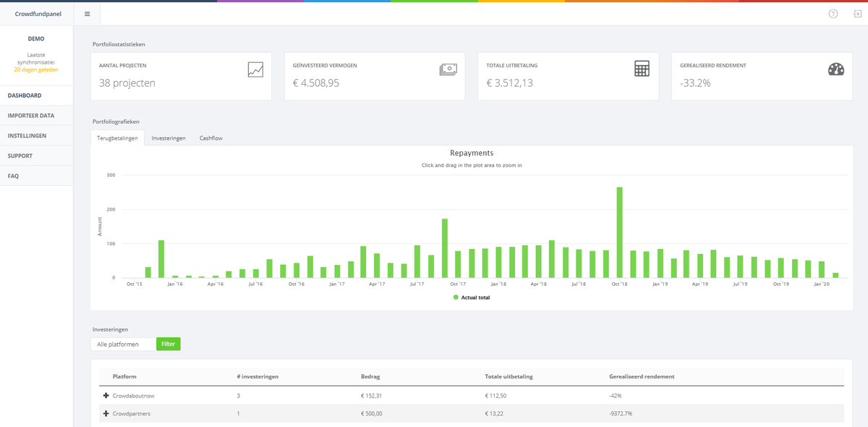Toggle the hamburger menu icon
868x427 pixels.
(x=87, y=14)
